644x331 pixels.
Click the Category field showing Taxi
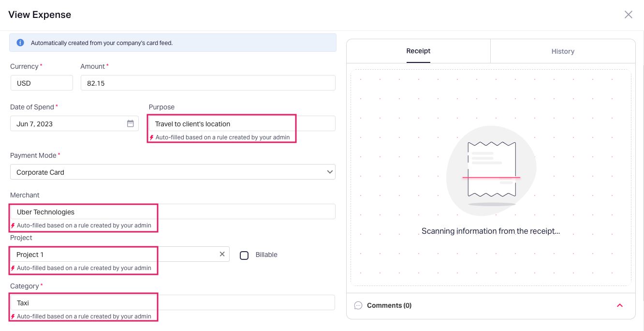(173, 302)
